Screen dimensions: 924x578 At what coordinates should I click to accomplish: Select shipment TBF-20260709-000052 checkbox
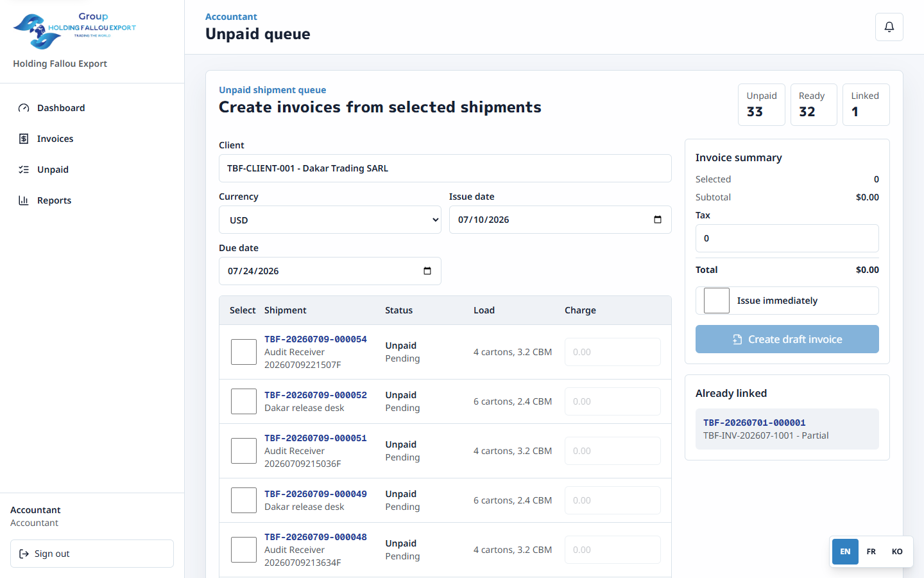pos(244,401)
